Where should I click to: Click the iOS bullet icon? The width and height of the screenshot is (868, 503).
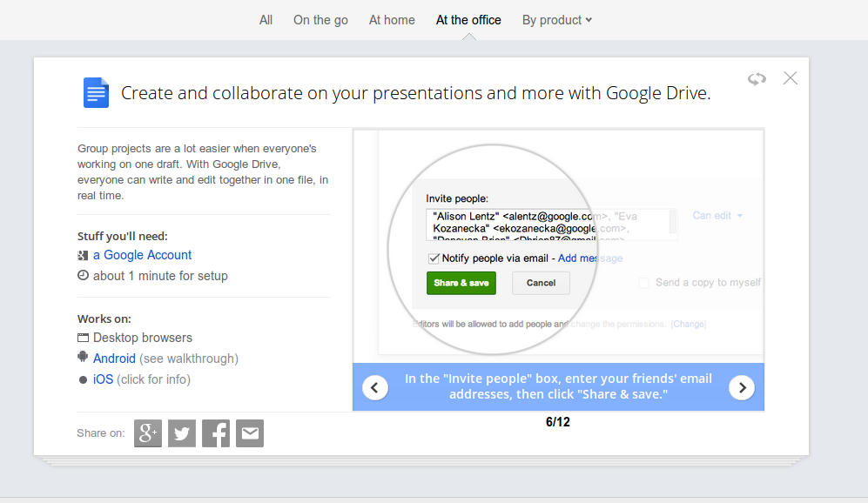[x=83, y=379]
